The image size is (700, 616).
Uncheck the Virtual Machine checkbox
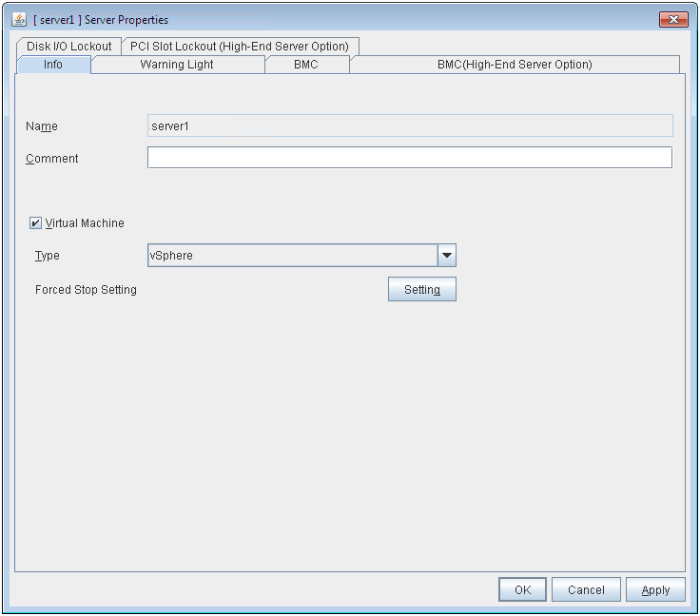click(36, 223)
